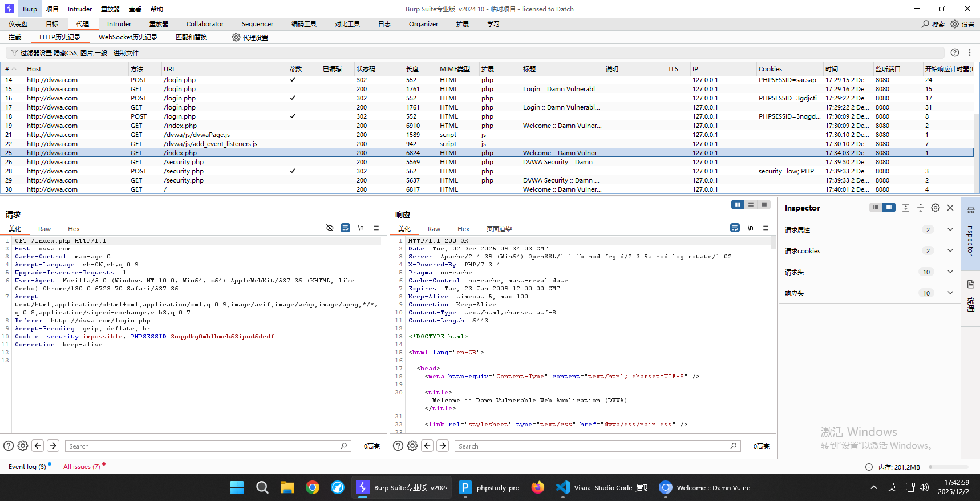
Task: Toggle hidden characters eye icon in request panel
Action: [330, 228]
